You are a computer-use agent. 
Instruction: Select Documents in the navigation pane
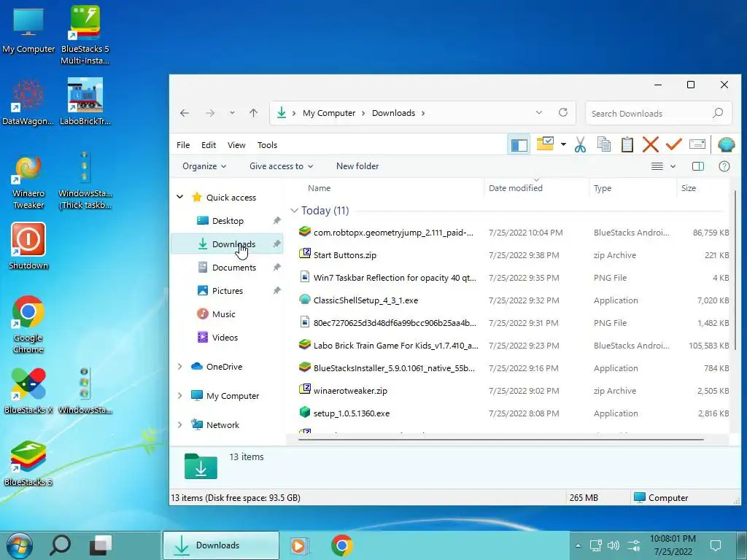point(234,268)
